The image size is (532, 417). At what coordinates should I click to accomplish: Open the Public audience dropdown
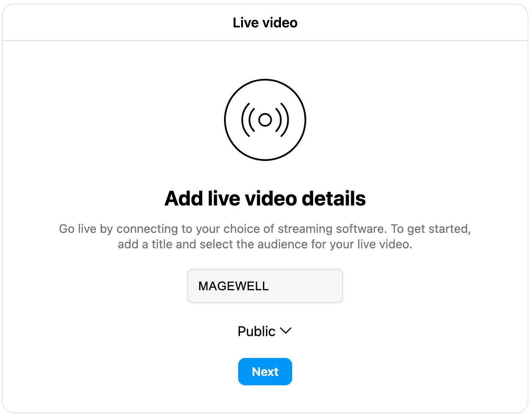(x=265, y=331)
